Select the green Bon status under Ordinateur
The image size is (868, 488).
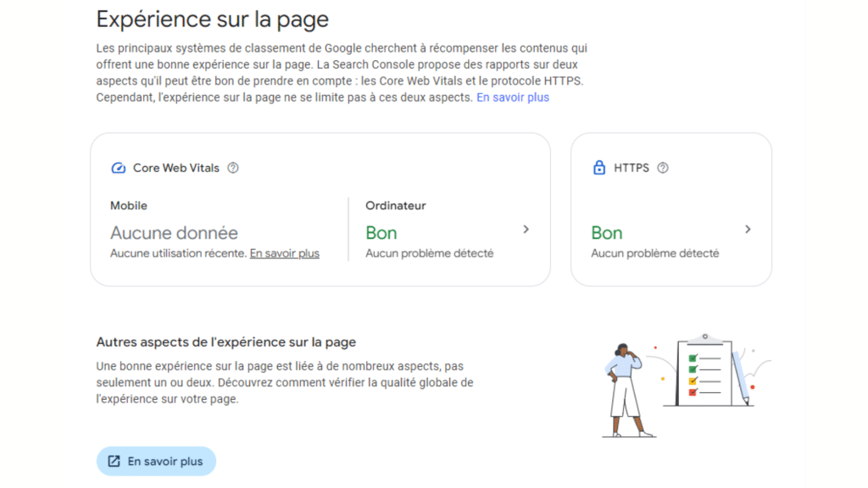coord(381,233)
